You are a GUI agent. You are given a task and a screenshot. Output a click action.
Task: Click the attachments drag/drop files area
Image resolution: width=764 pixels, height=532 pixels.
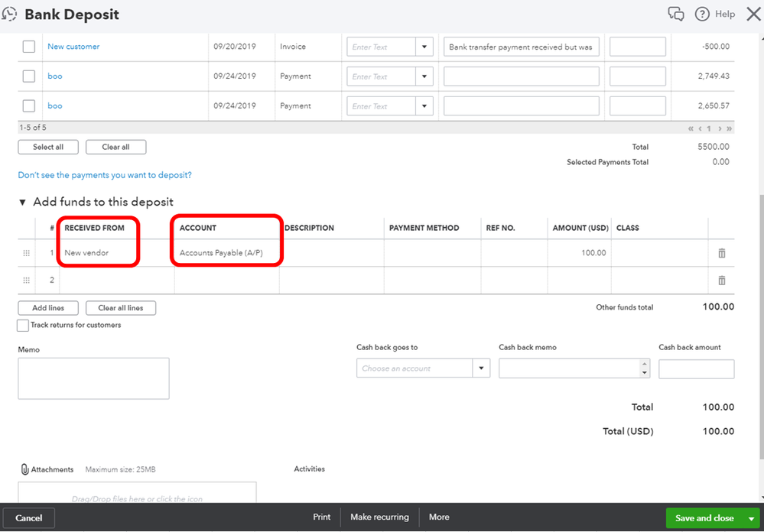click(138, 492)
